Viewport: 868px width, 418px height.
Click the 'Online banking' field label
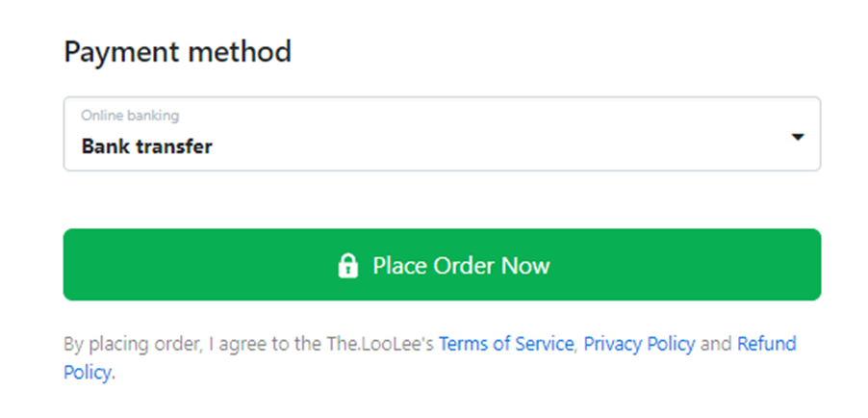[130, 116]
